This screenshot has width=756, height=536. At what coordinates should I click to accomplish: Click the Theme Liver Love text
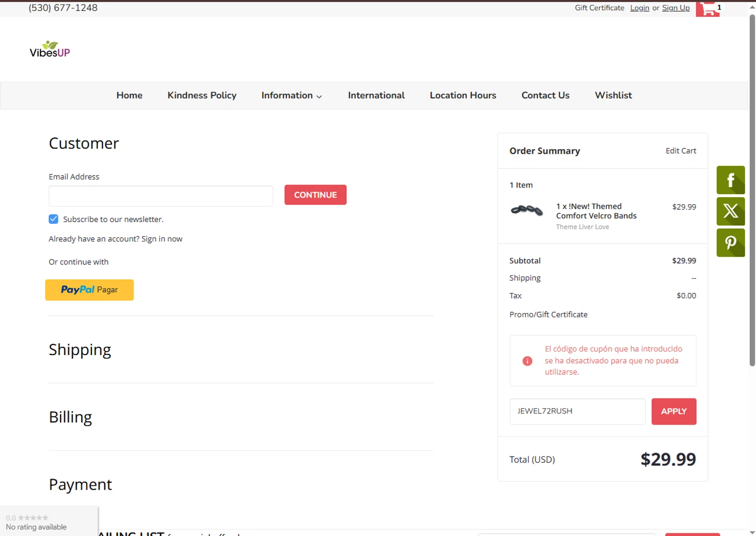pyautogui.click(x=582, y=227)
